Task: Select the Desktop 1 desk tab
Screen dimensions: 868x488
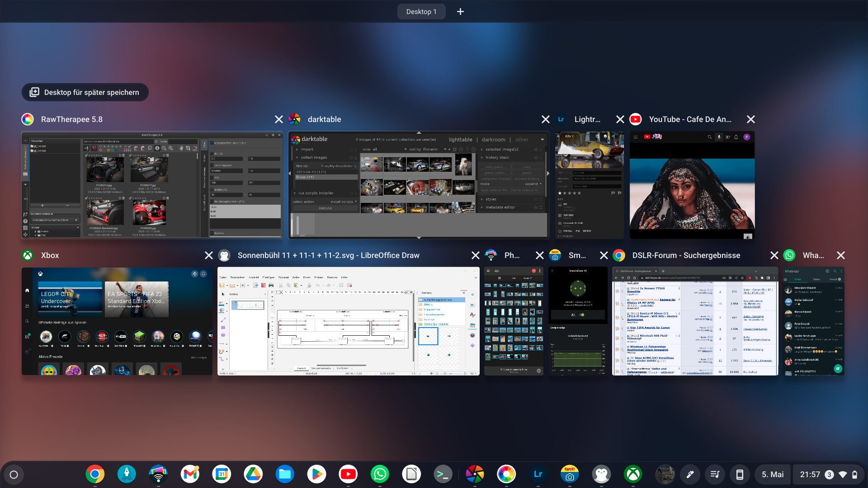Action: [x=421, y=12]
